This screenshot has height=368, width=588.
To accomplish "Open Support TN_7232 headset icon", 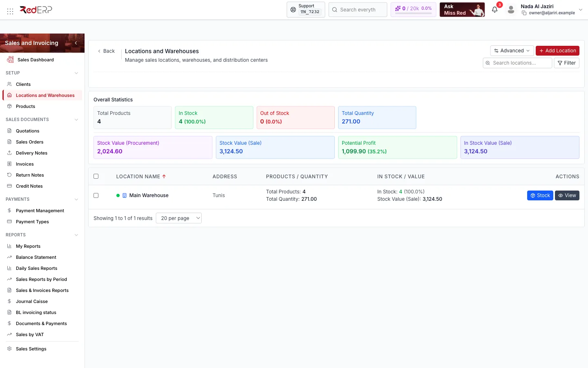I will (293, 10).
